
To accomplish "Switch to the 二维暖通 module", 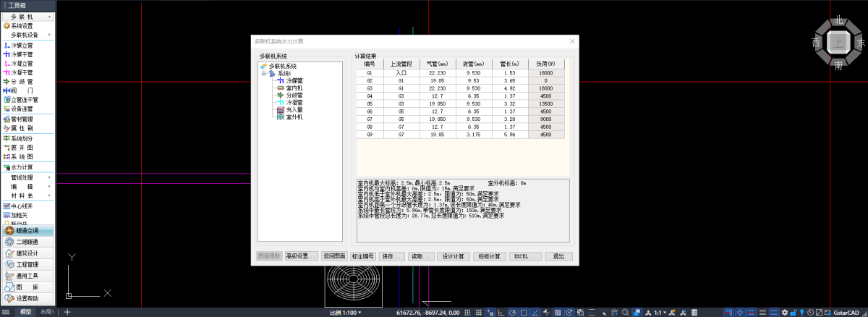I will click(x=28, y=242).
